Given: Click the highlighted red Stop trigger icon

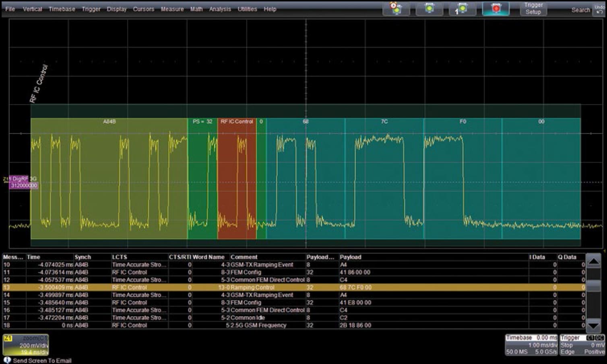Looking at the screenshot, I should click(496, 8).
